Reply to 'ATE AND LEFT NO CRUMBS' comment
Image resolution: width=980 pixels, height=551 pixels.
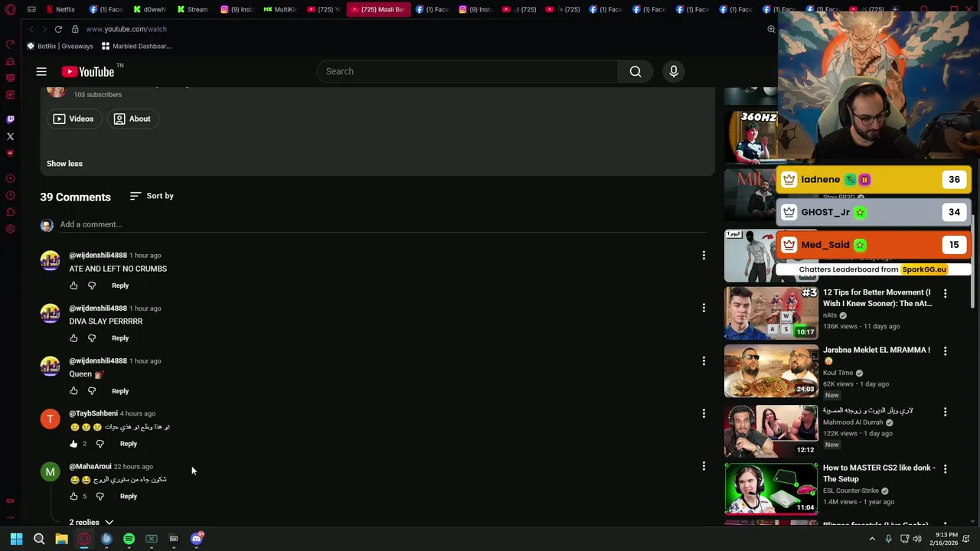coord(120,285)
